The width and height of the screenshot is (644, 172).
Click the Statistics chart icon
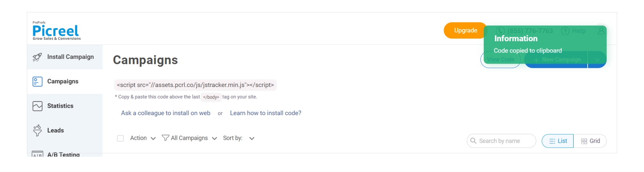[37, 106]
